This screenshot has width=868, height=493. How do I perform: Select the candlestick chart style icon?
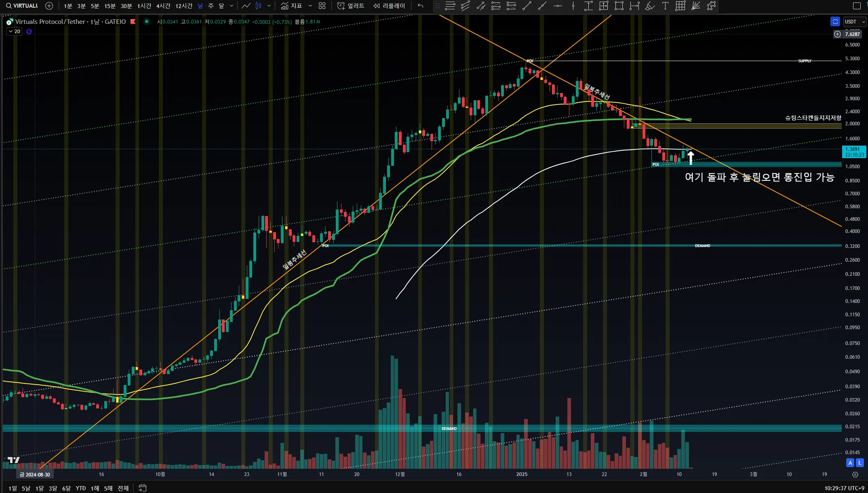(259, 6)
